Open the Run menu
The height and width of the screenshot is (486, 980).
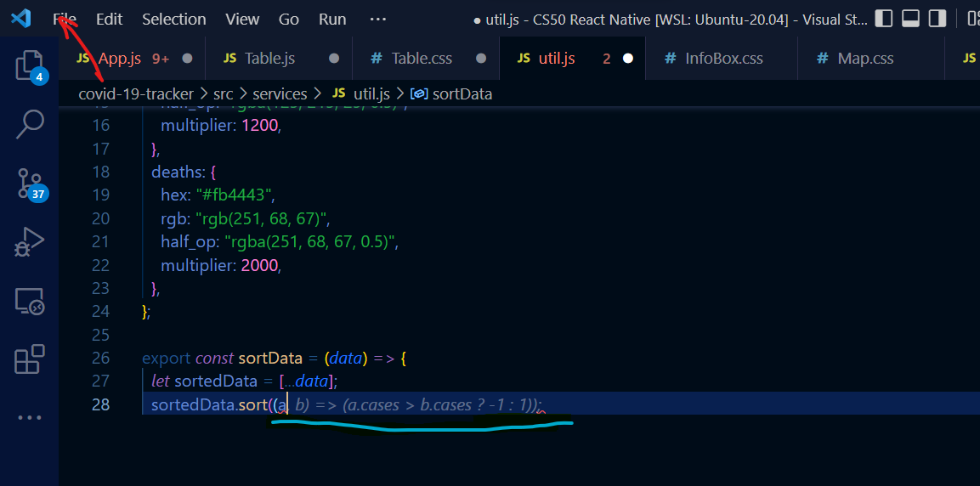click(x=332, y=20)
